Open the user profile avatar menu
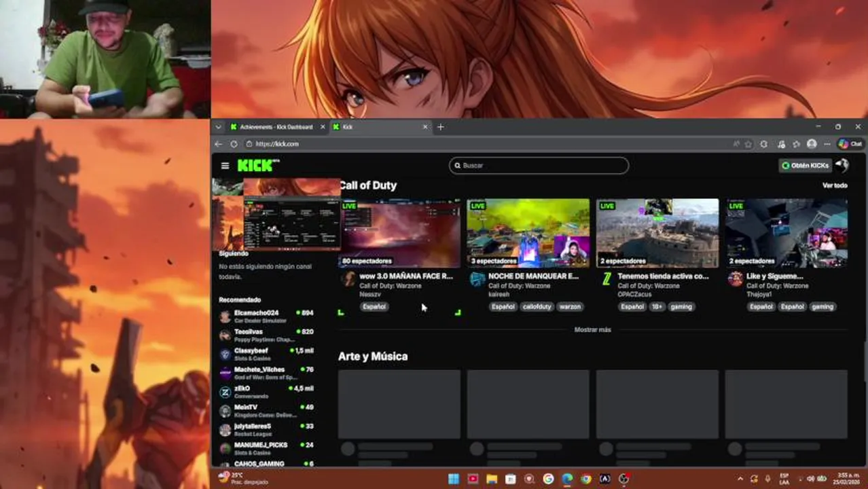Screen dimensions: 868x489 pos(842,165)
